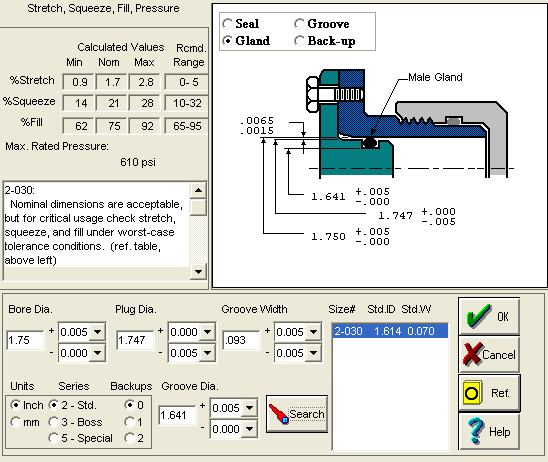Expand Plug Dia. minus tolerance dropdown
Image resolution: width=548 pixels, height=462 pixels.
(x=207, y=353)
